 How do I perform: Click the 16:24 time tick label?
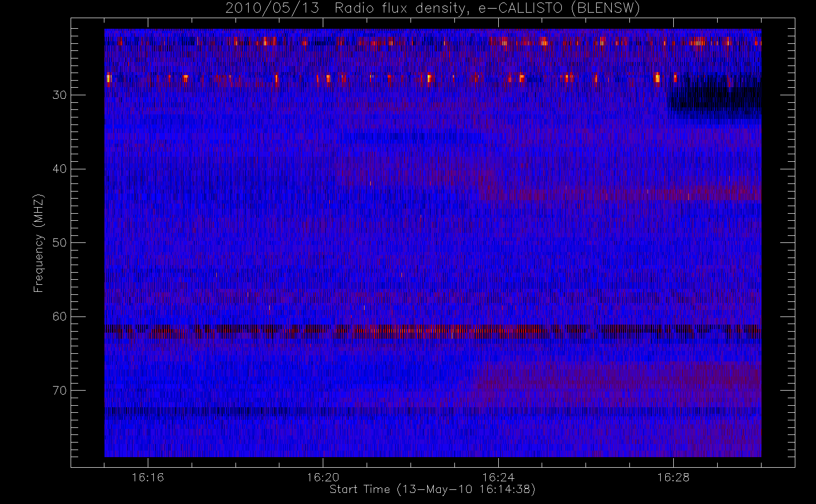(x=498, y=477)
